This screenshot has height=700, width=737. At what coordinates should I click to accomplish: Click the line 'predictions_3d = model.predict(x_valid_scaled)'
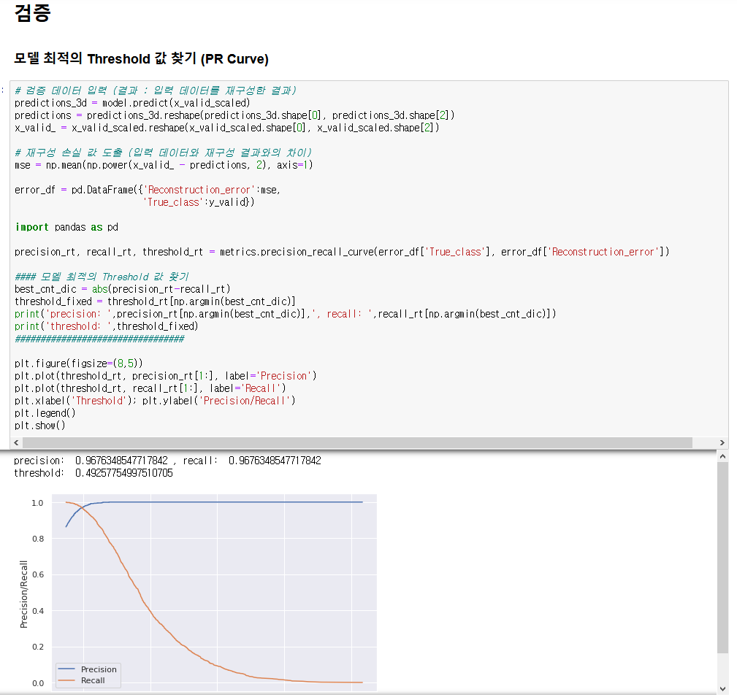(x=132, y=103)
